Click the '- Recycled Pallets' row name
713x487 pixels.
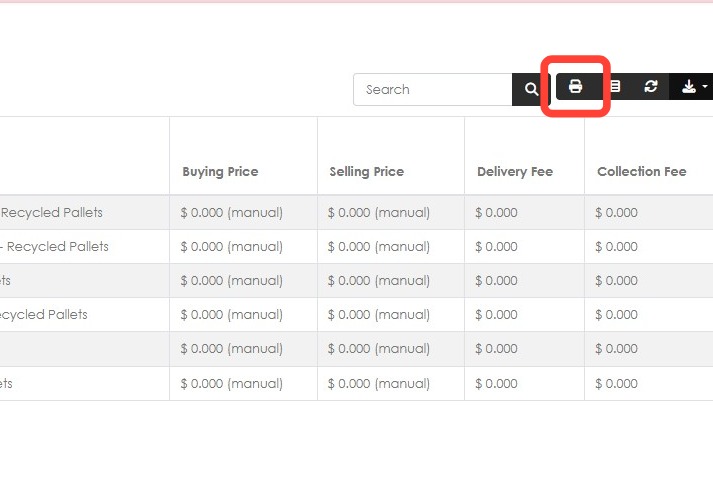[54, 246]
